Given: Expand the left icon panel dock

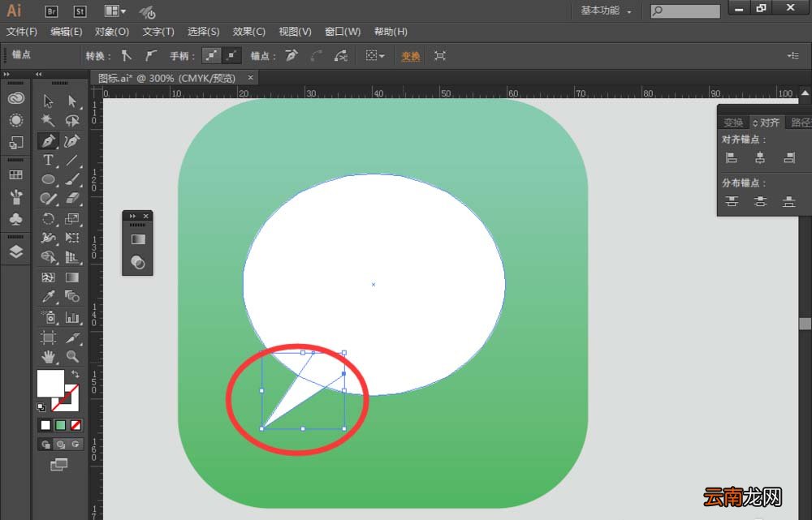Looking at the screenshot, I should click(6, 75).
